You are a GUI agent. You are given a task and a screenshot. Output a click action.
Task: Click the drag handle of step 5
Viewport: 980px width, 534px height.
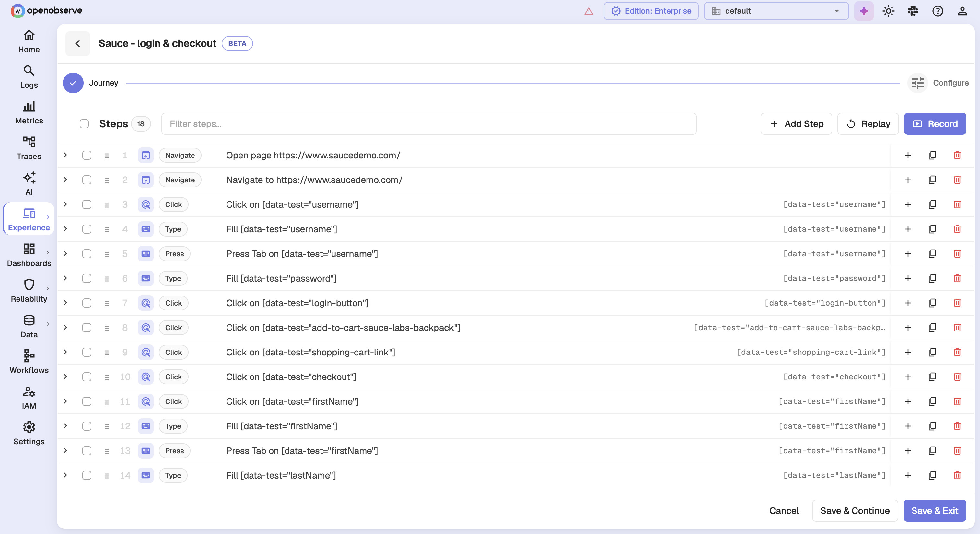tap(107, 254)
